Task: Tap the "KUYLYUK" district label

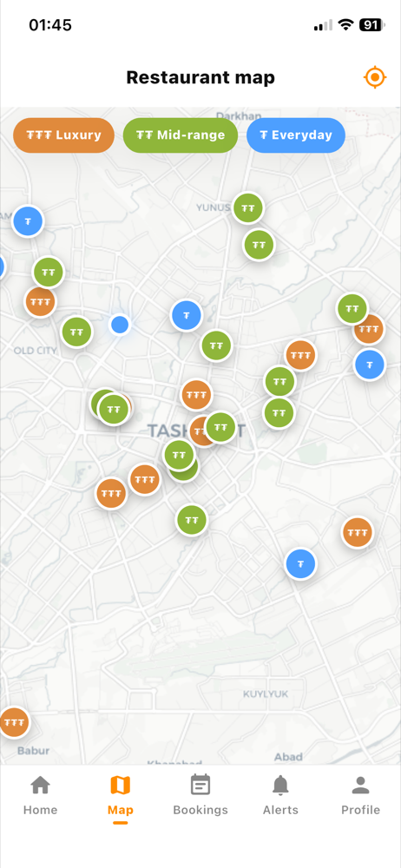Action: [266, 694]
